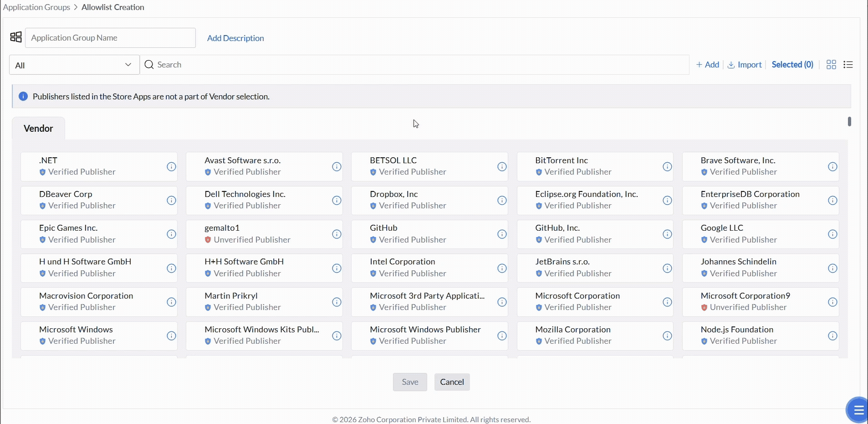Click the Cancel button
The image size is (868, 424).
pyautogui.click(x=452, y=382)
